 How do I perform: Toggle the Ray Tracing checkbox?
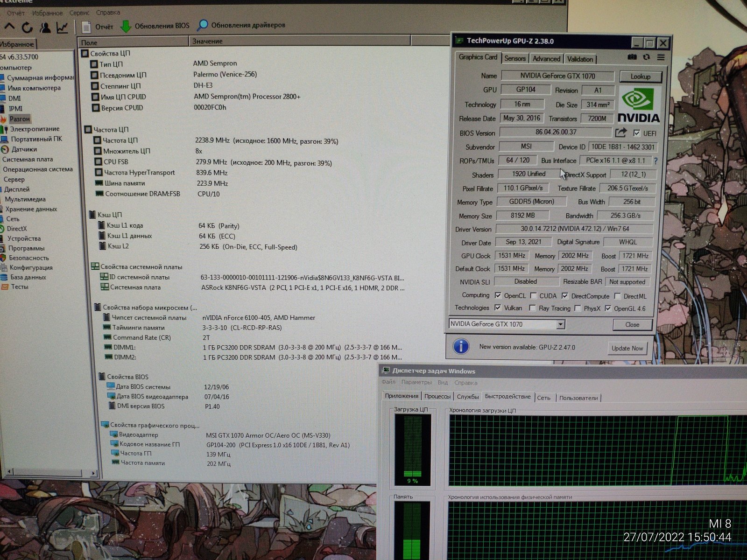(532, 308)
